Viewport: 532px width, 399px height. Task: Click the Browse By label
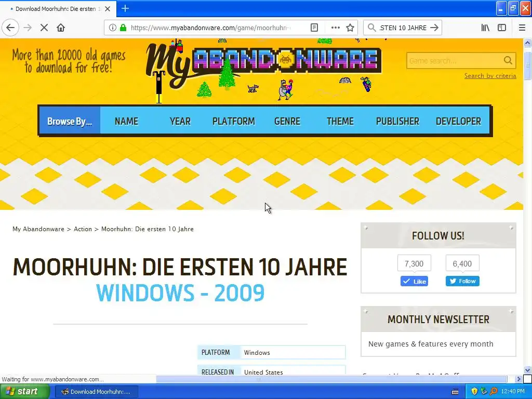(70, 121)
